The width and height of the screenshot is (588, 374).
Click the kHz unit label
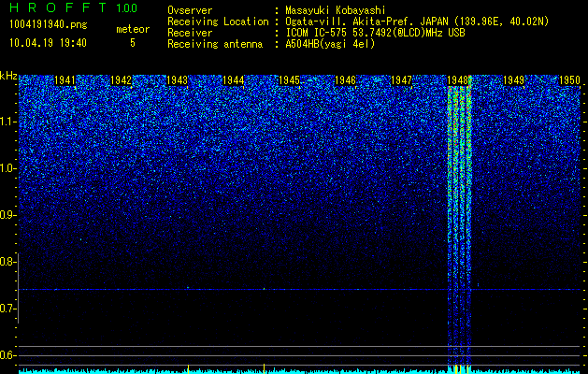[8, 76]
